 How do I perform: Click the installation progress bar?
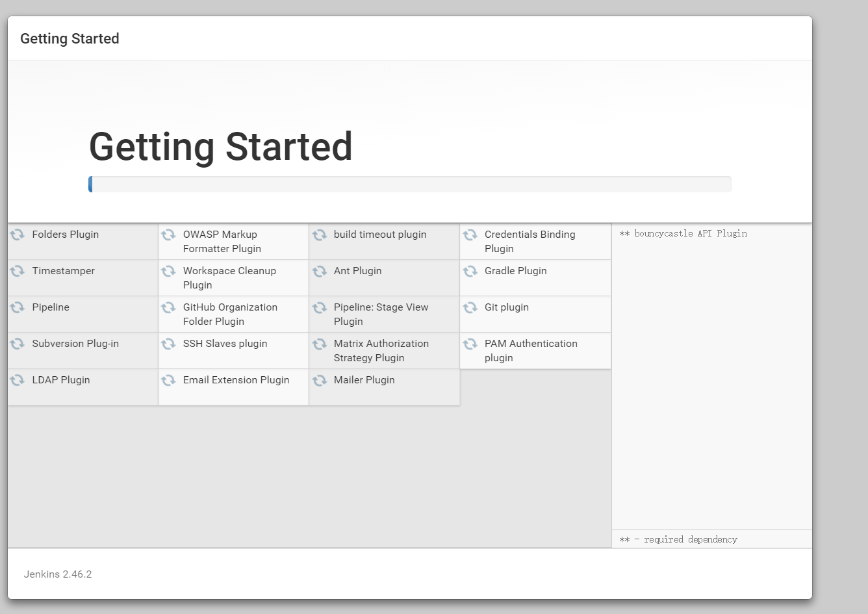410,185
